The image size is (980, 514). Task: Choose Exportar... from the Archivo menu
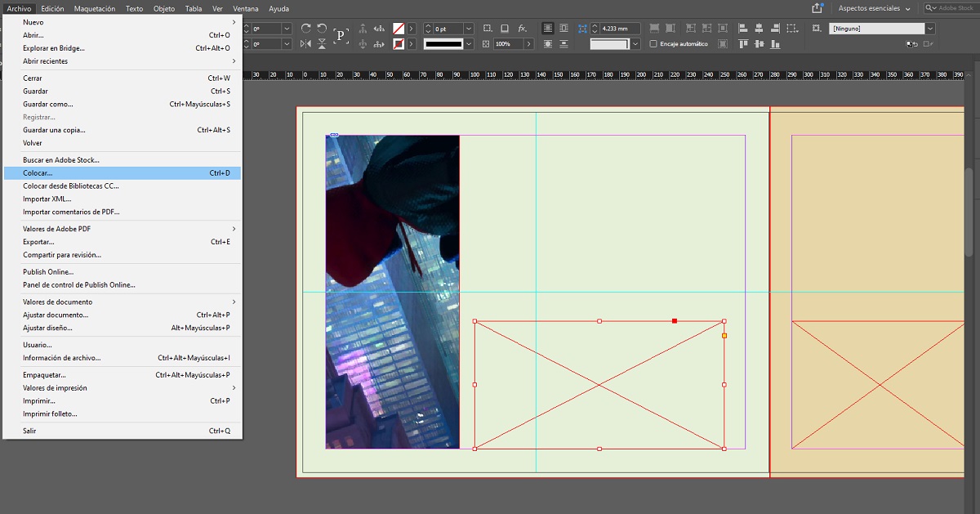coord(122,242)
